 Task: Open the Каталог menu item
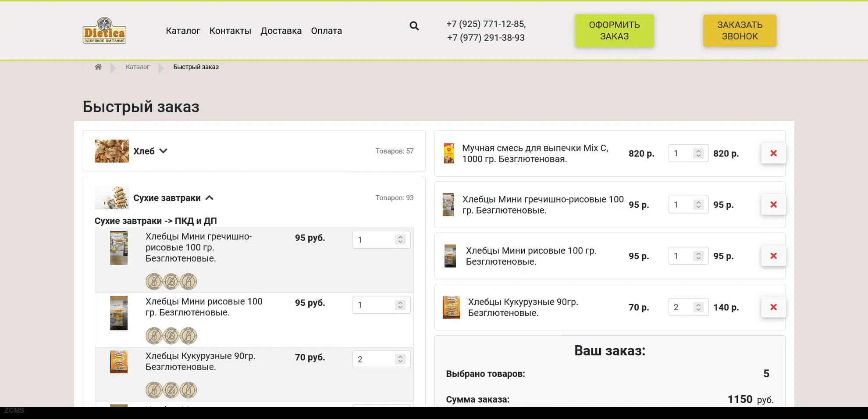pos(183,31)
